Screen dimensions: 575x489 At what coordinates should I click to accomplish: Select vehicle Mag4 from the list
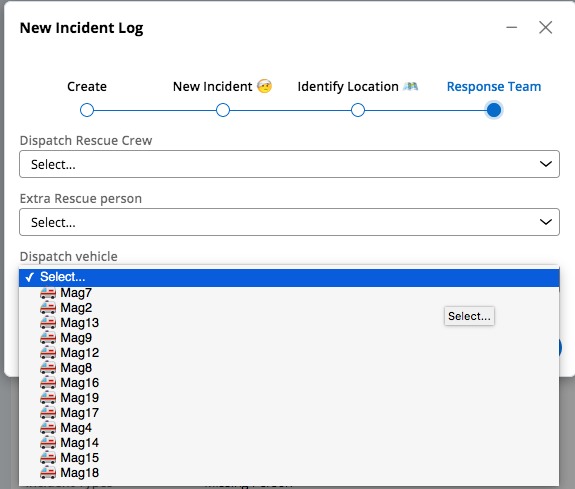(289, 428)
